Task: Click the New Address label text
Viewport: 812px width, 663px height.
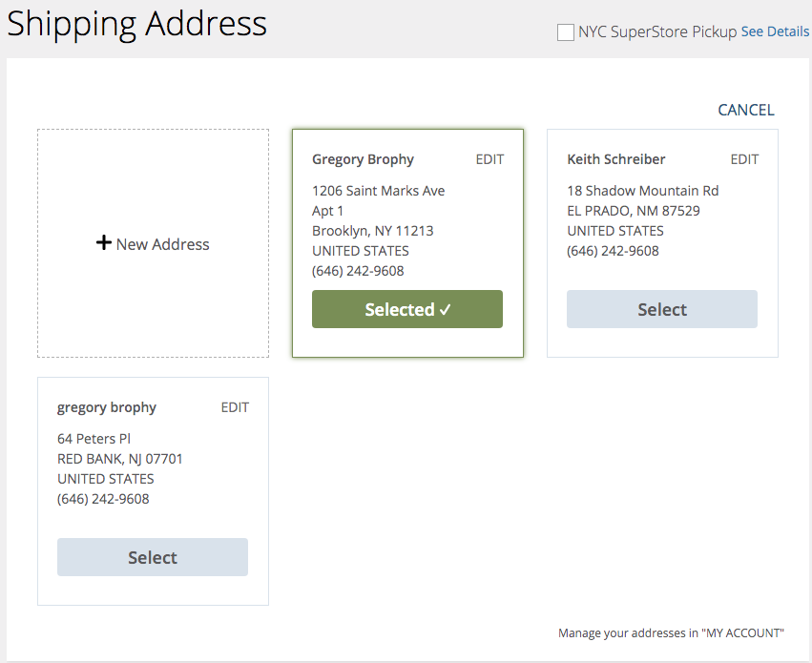Action: (162, 244)
